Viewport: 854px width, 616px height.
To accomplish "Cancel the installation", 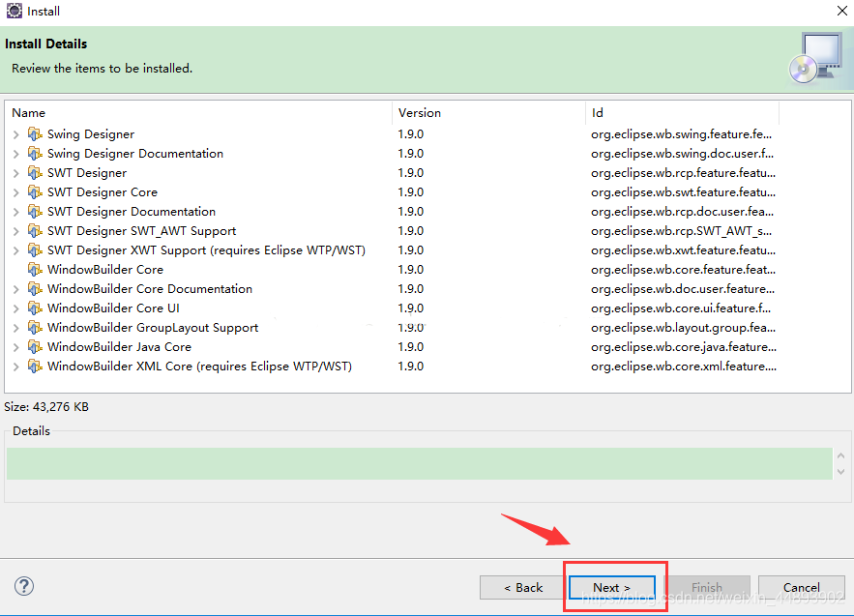I will 801,587.
